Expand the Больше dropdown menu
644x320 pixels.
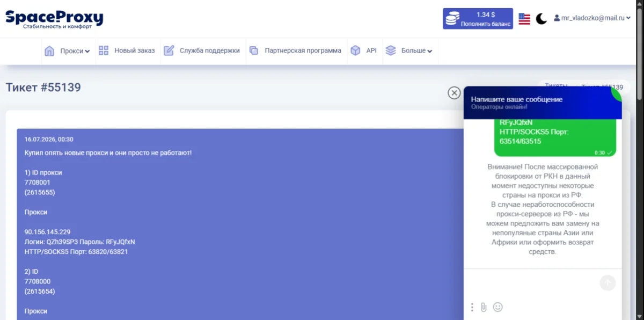(409, 51)
